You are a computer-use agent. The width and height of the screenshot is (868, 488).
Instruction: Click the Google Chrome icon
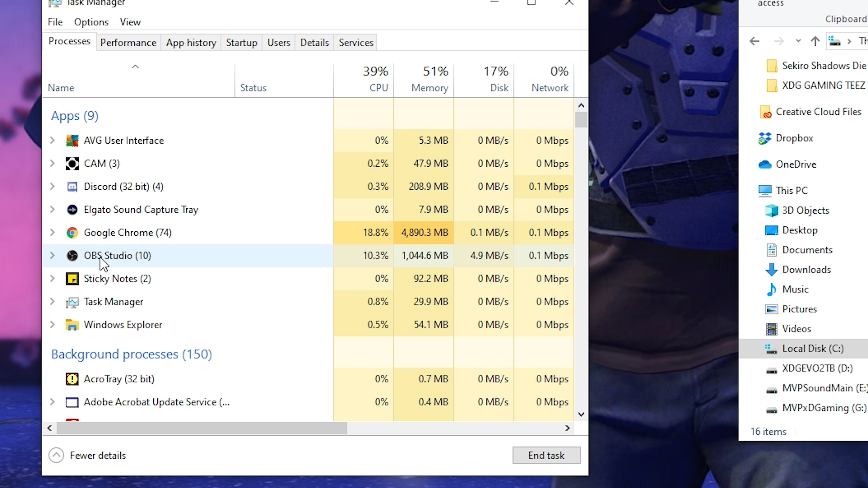(71, 232)
